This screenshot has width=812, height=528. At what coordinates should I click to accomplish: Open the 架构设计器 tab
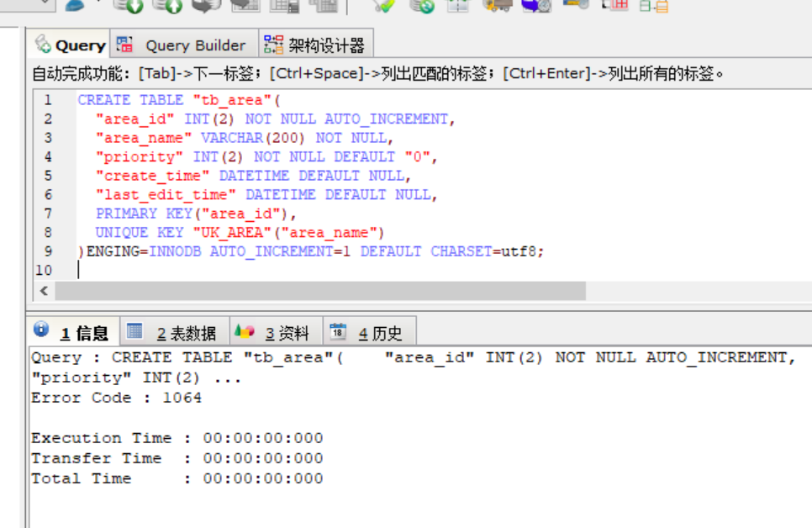pyautogui.click(x=315, y=45)
